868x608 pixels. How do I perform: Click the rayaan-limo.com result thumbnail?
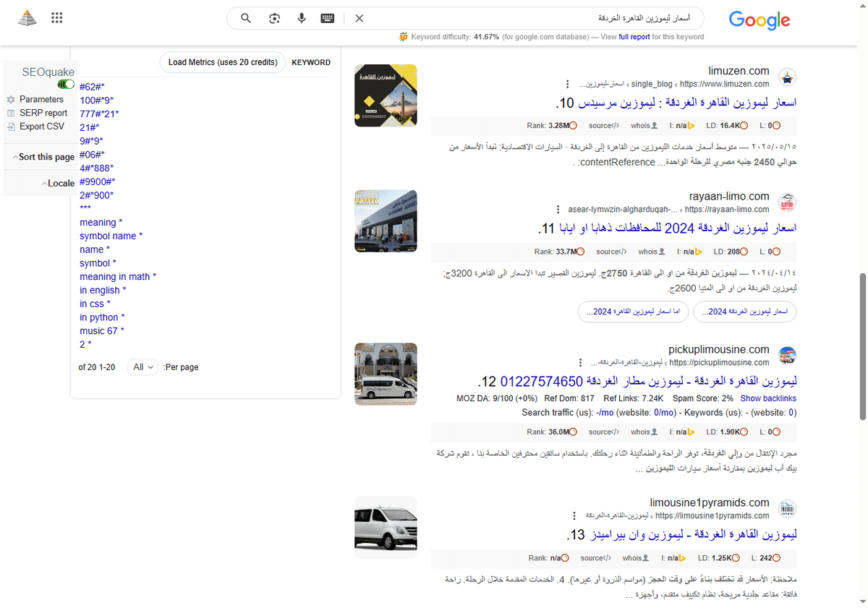click(385, 221)
